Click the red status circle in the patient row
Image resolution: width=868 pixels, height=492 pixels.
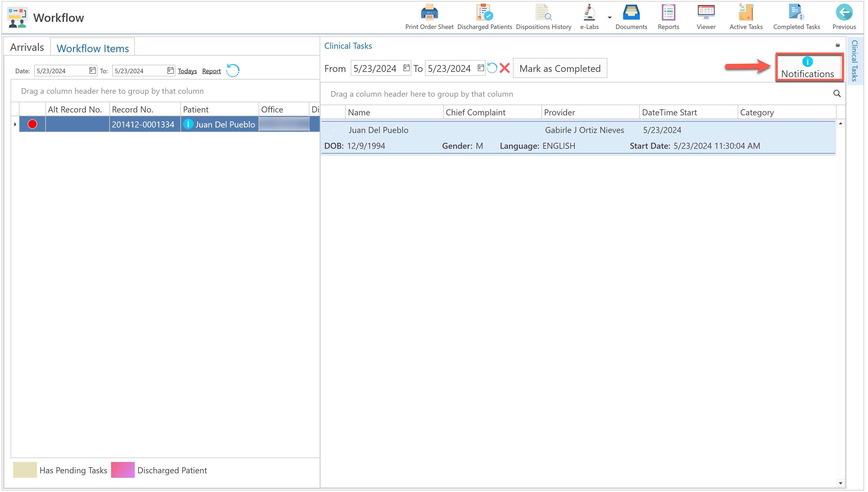(x=32, y=124)
